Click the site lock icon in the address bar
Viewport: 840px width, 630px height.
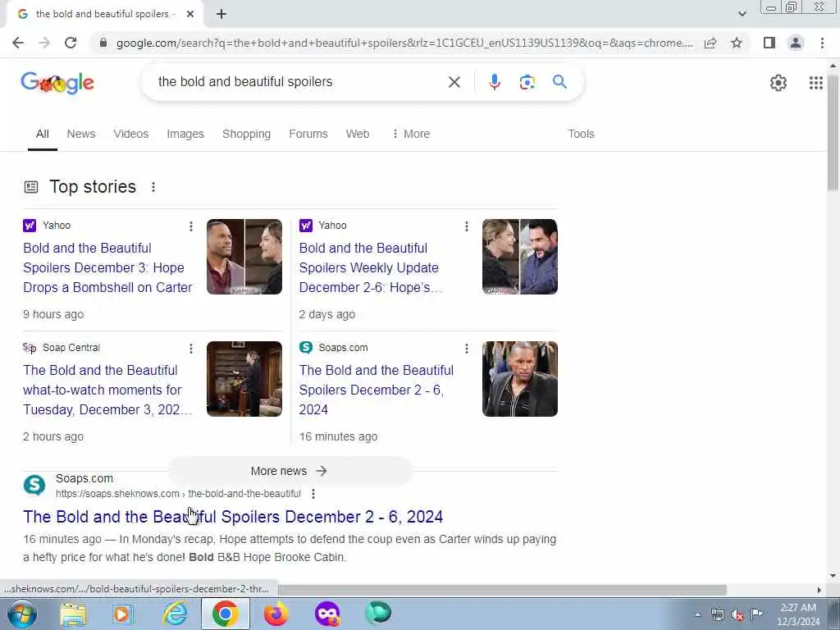click(103, 43)
